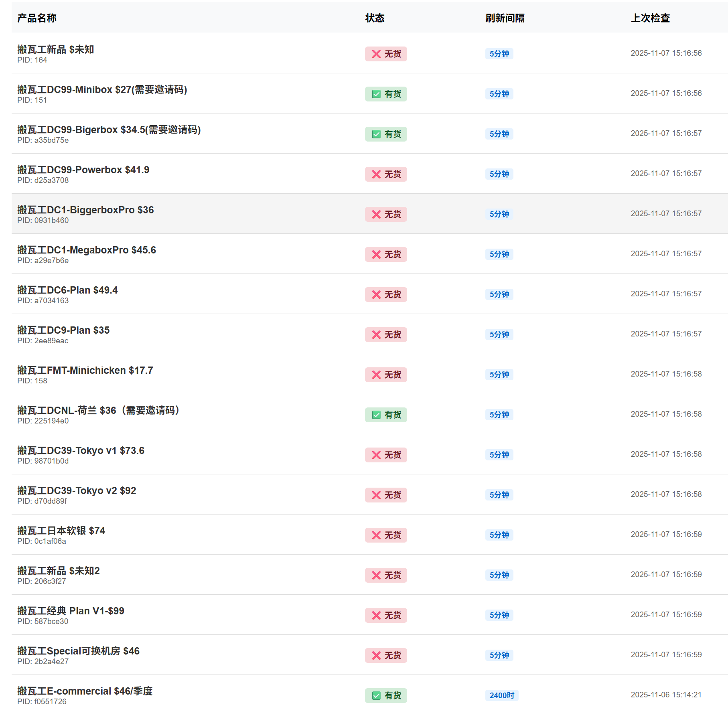728x709 pixels.
Task: Click red X icon for 搬瓦工新品 $未知 PID 164
Action: click(376, 54)
